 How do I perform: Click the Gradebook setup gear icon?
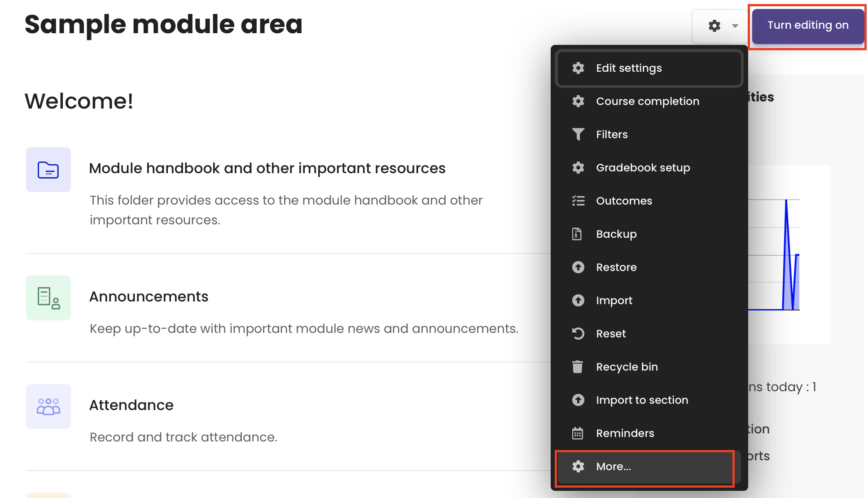click(x=578, y=168)
